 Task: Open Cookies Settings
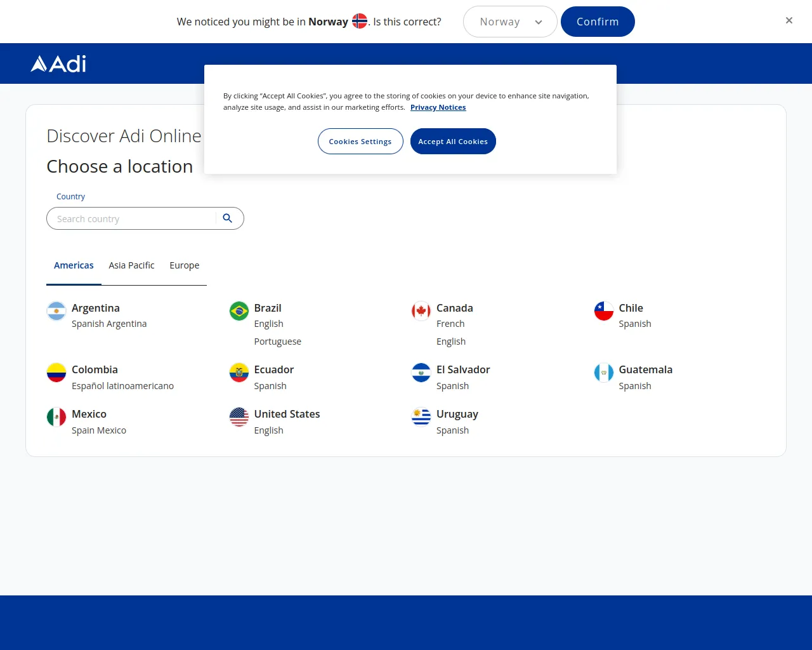coord(360,141)
